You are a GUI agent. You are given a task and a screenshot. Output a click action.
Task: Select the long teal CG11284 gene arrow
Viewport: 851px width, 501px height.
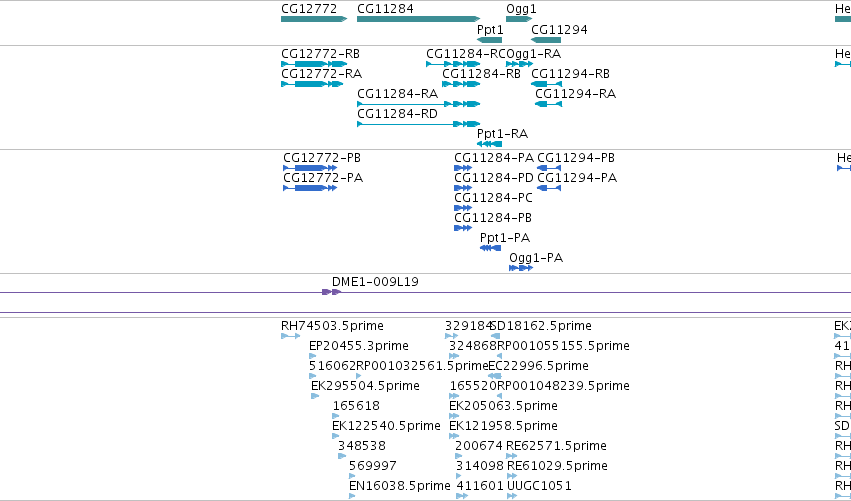(x=418, y=19)
